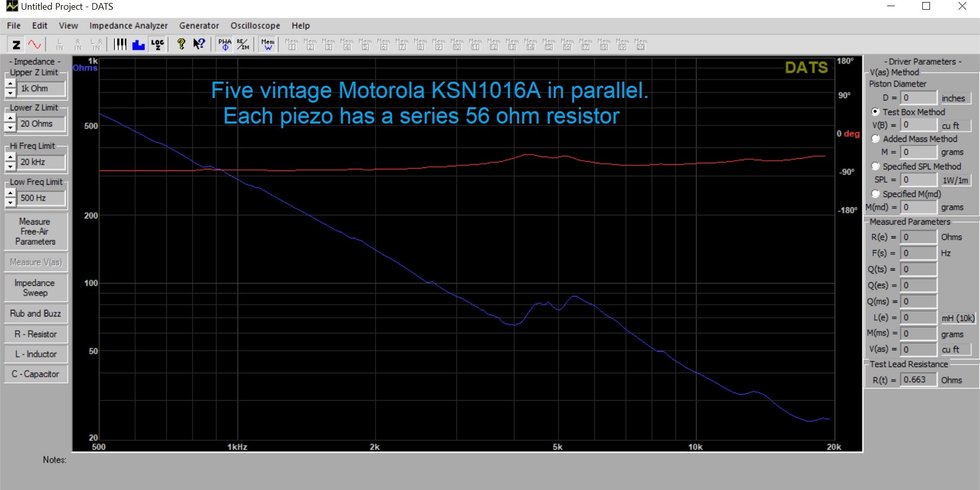Click the C - Capacitor measurement button
Screen dimensions: 980x490
point(35,374)
